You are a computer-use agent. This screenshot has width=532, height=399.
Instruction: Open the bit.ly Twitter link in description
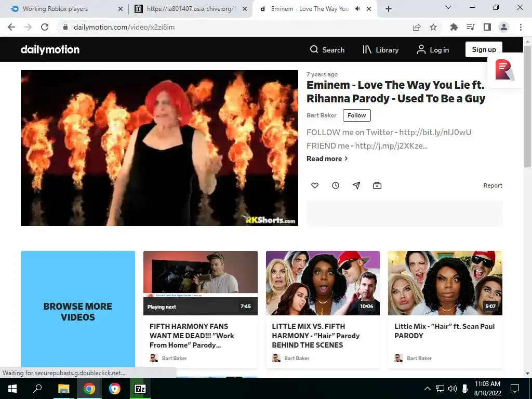(x=435, y=132)
